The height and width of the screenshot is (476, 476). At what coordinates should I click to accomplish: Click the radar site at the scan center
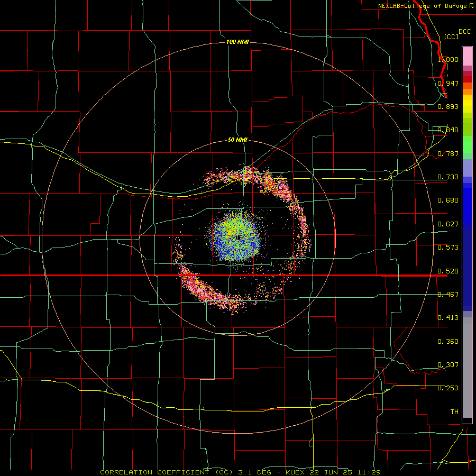pos(239,237)
